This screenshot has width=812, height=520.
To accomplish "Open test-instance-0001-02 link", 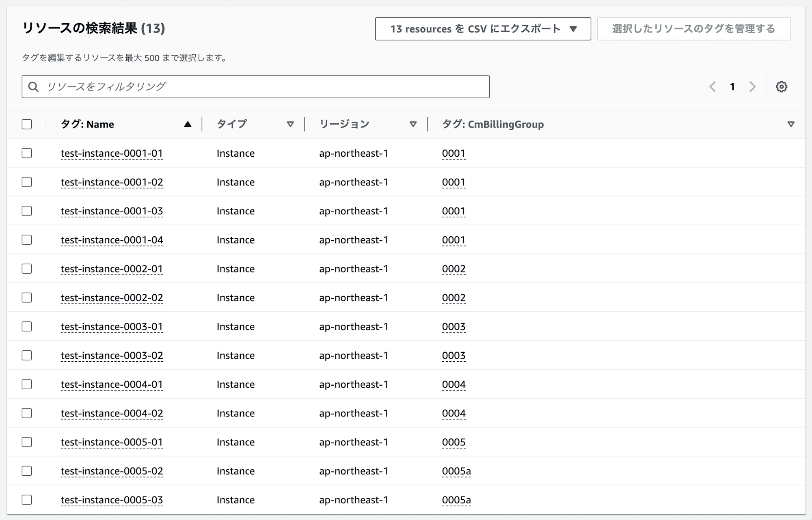I will 112,182.
